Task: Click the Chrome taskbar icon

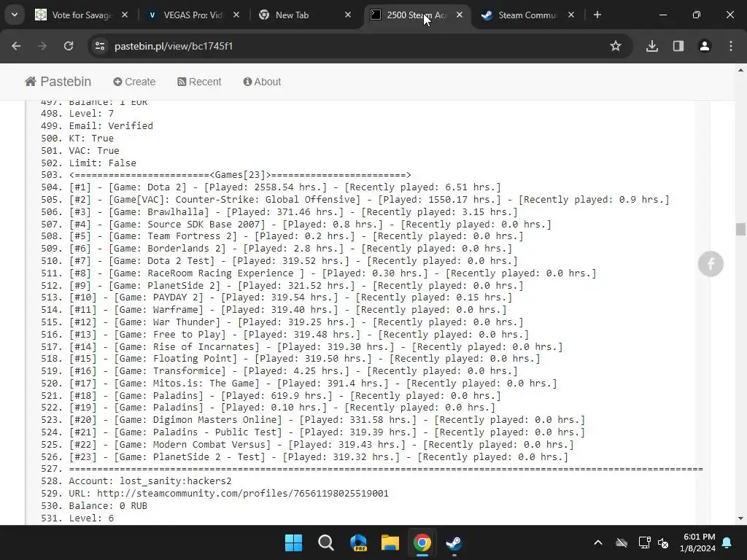Action: 422,542
